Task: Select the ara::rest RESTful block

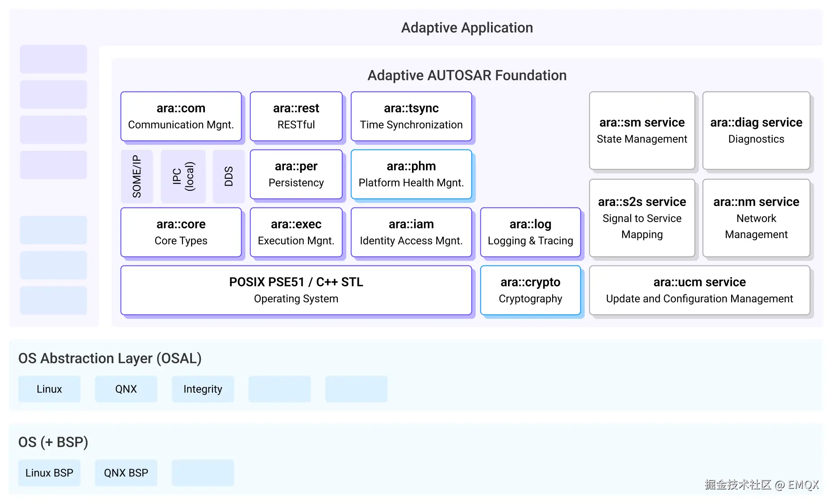Action: 296,116
